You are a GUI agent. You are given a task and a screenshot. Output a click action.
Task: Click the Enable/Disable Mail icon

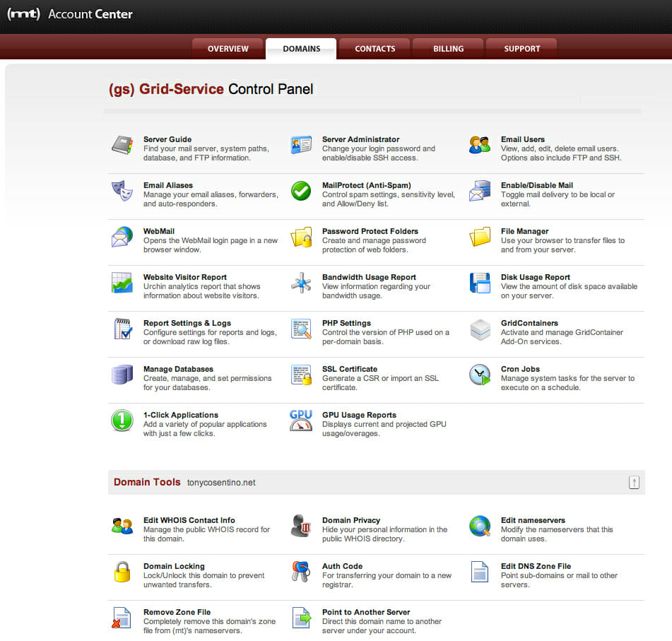480,191
